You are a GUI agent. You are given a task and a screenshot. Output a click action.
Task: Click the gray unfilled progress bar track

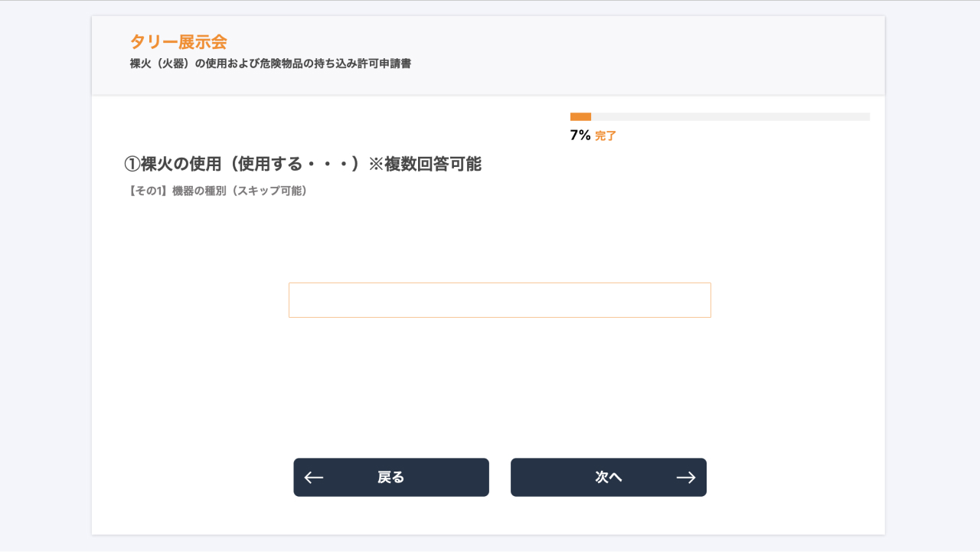(x=730, y=116)
